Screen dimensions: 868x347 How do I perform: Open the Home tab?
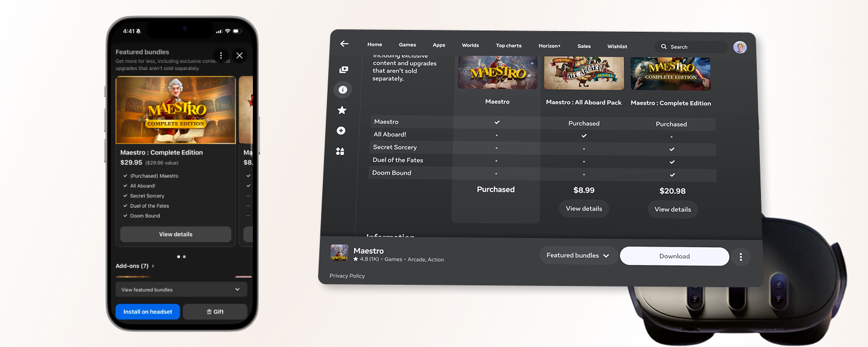coord(375,44)
